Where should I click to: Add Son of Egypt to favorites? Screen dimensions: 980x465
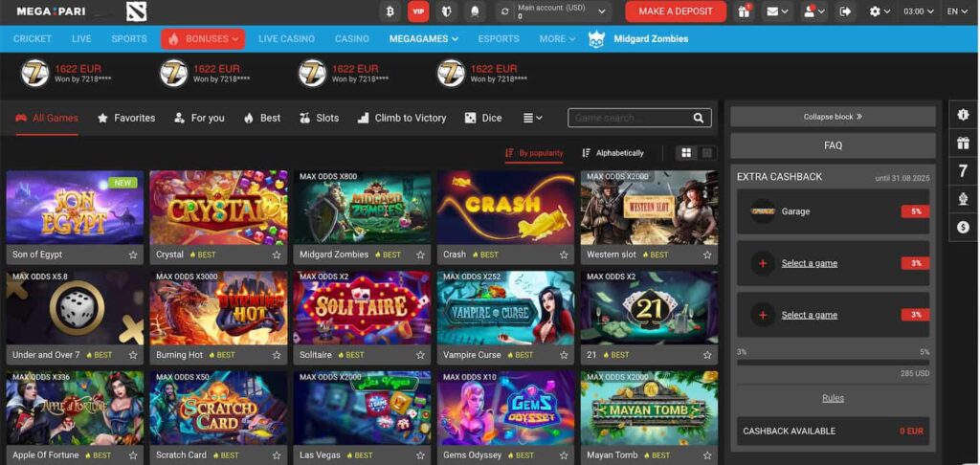133,255
